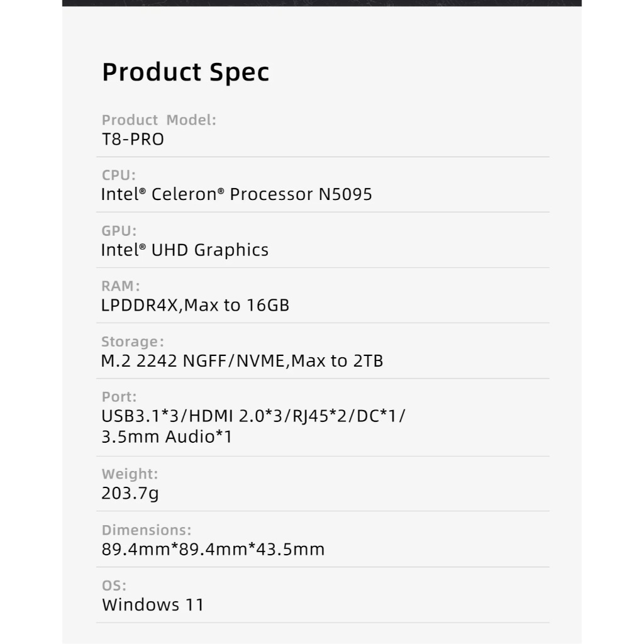Screen dimensions: 644x644
Task: Click the Windows 11 value
Action: coord(153,605)
